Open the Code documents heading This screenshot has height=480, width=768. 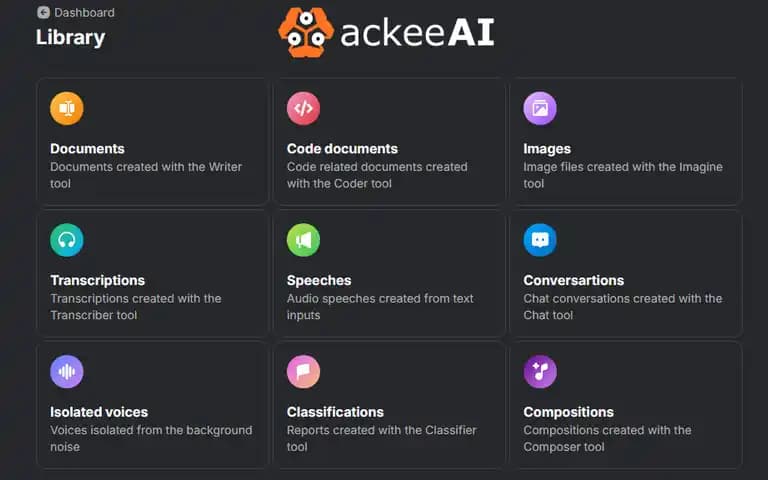tap(342, 148)
